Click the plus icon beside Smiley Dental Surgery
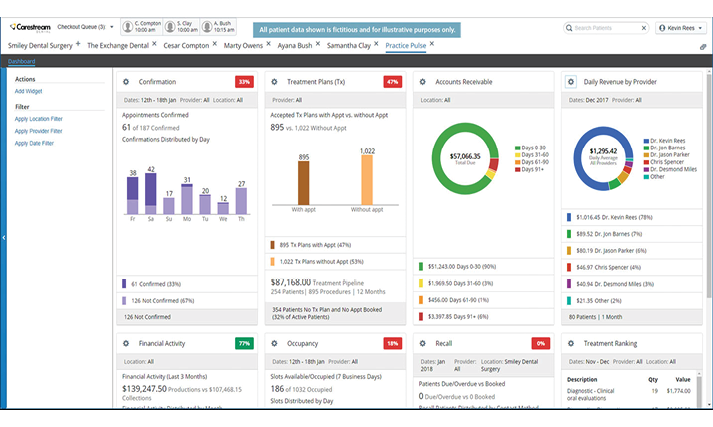This screenshot has width=713, height=427. (77, 45)
